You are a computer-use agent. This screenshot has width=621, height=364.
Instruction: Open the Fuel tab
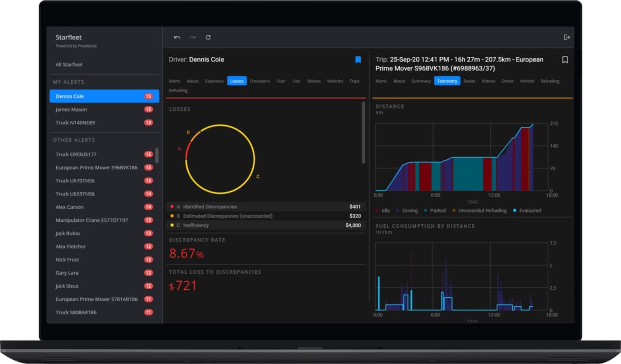point(280,81)
